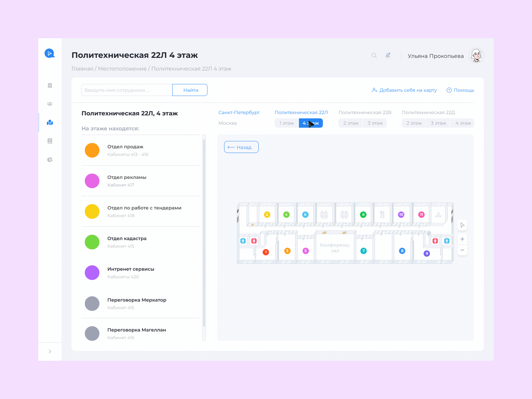
Task: Click pink swatch for Отдел рекламы
Action: (92, 181)
